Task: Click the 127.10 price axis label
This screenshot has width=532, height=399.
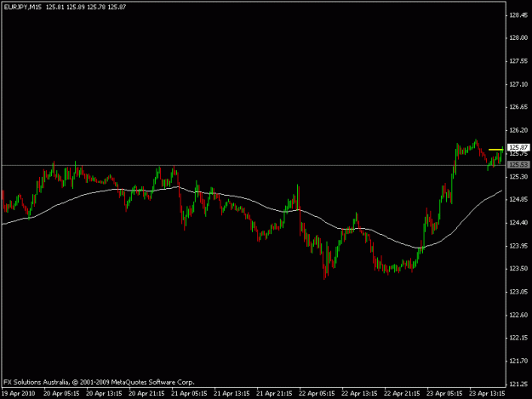Action: [x=518, y=84]
